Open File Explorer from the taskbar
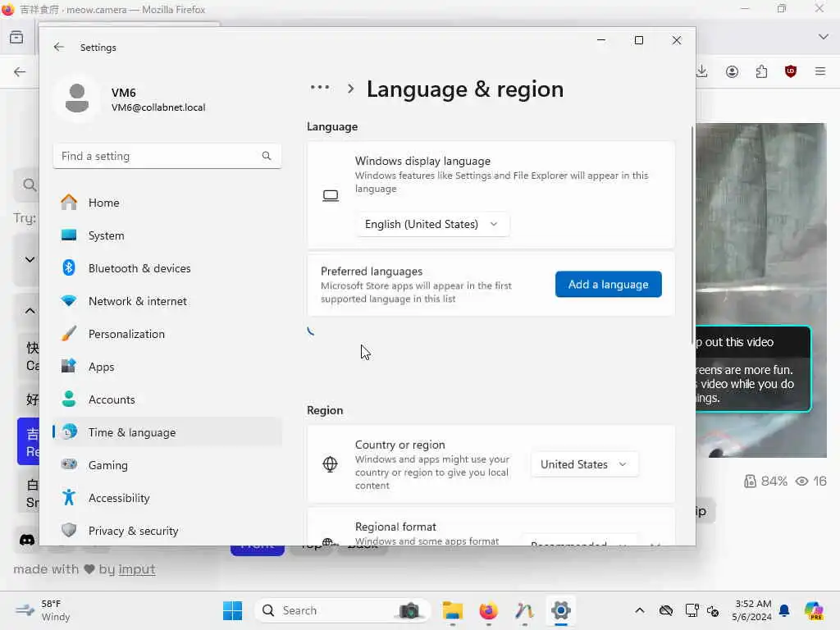 tap(453, 610)
